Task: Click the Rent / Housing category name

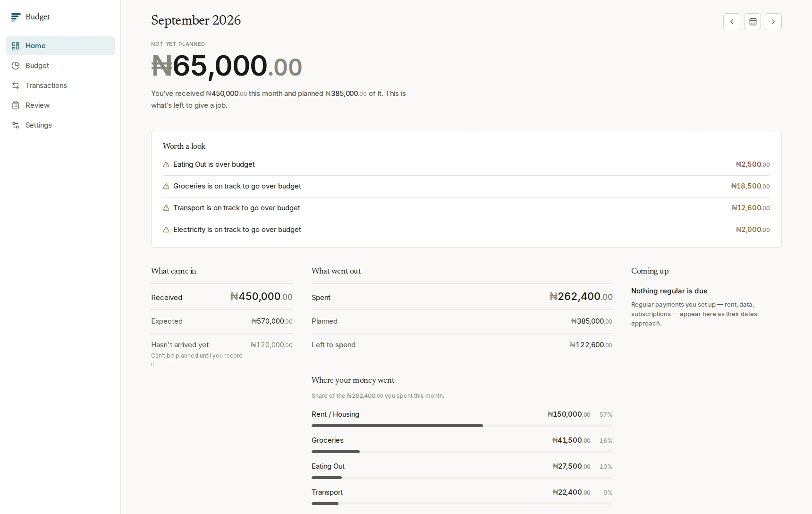Action: (335, 414)
